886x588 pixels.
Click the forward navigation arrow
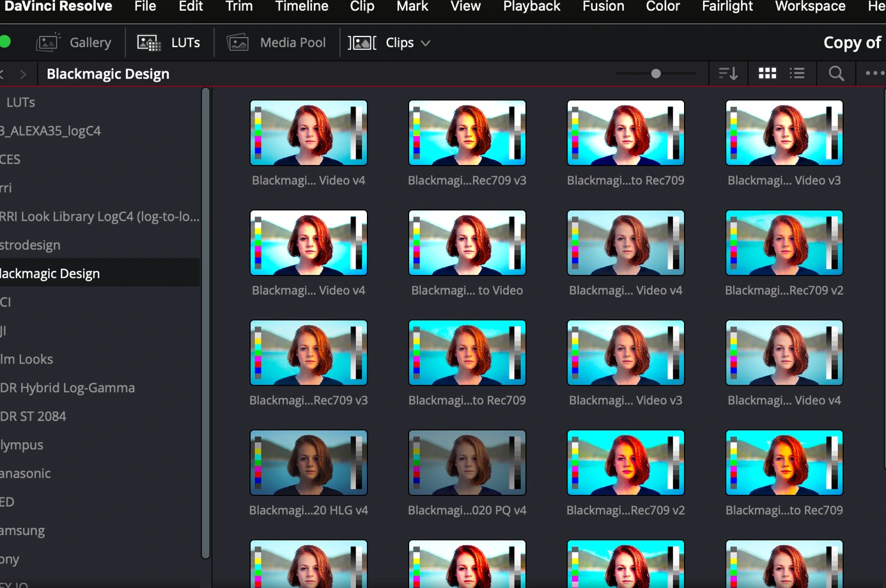tap(24, 73)
